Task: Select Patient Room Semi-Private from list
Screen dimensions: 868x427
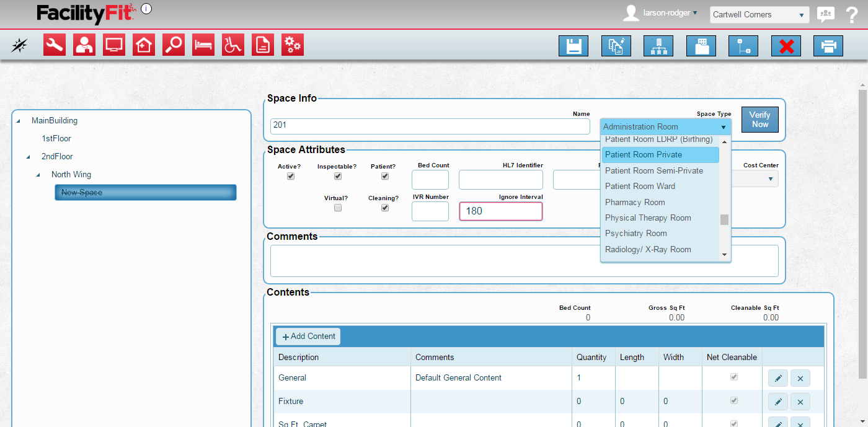Action: (654, 170)
